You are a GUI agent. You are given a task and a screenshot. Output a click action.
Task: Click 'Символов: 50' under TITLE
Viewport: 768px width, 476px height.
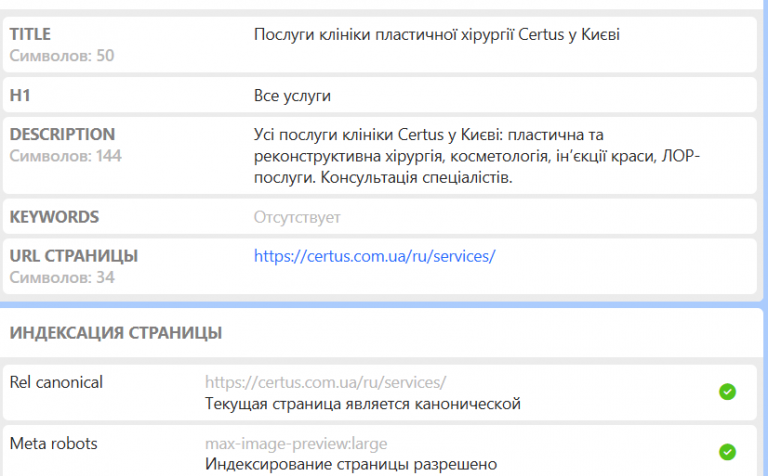62,56
